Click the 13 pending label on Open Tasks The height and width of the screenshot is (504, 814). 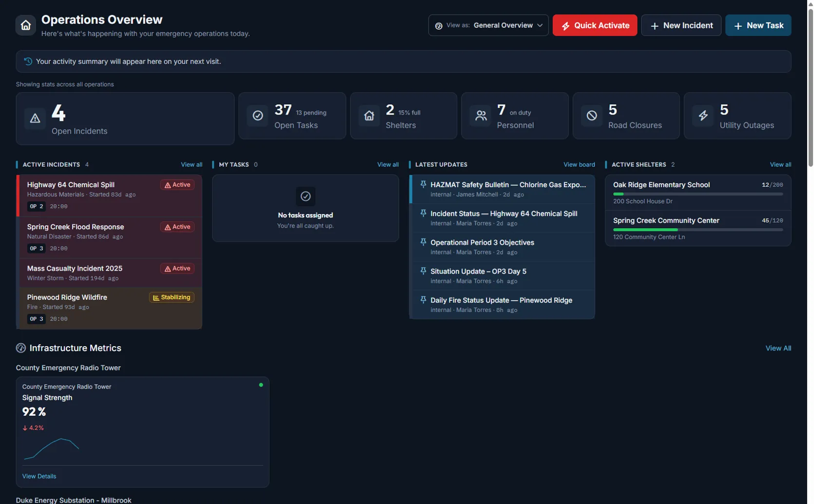pyautogui.click(x=311, y=113)
